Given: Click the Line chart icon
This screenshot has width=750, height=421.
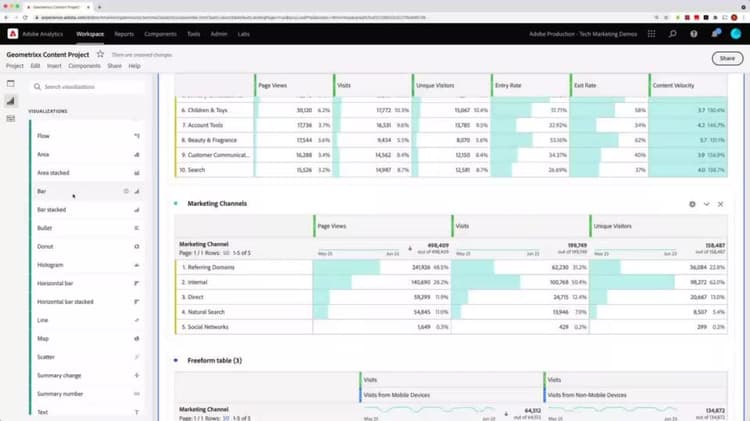Looking at the screenshot, I should (x=137, y=320).
